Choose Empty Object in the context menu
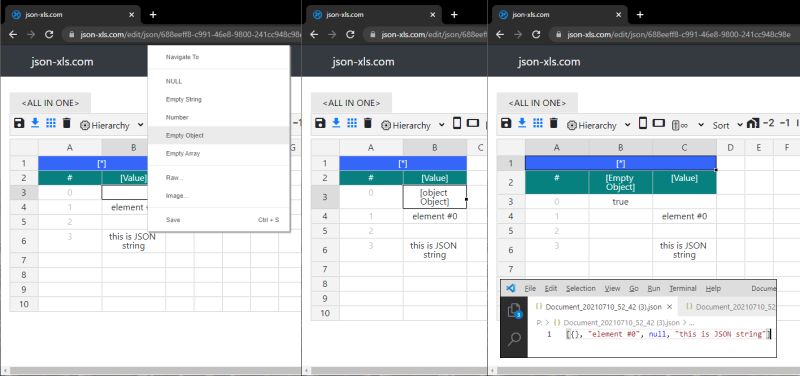This screenshot has height=376, width=800. [219, 135]
